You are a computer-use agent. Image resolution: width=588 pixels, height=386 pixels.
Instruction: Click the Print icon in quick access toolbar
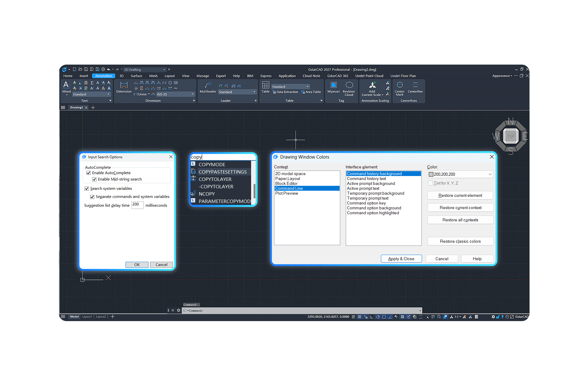pos(103,69)
